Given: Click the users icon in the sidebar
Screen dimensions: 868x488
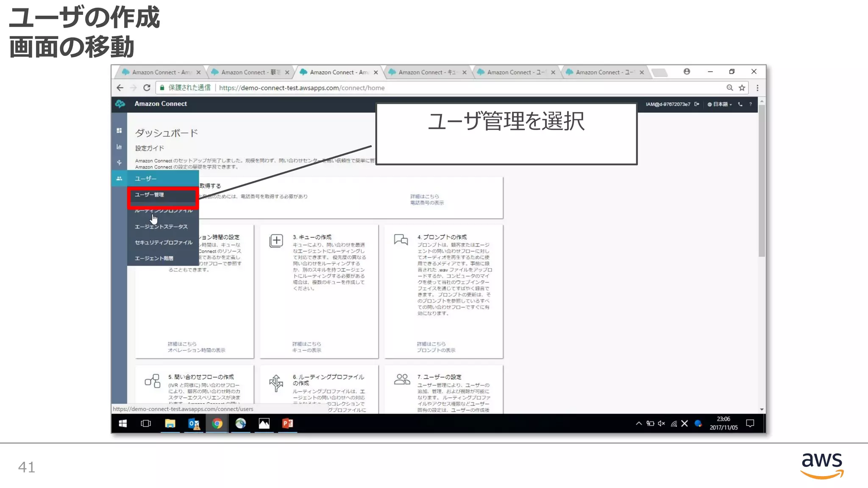Looking at the screenshot, I should 119,178.
